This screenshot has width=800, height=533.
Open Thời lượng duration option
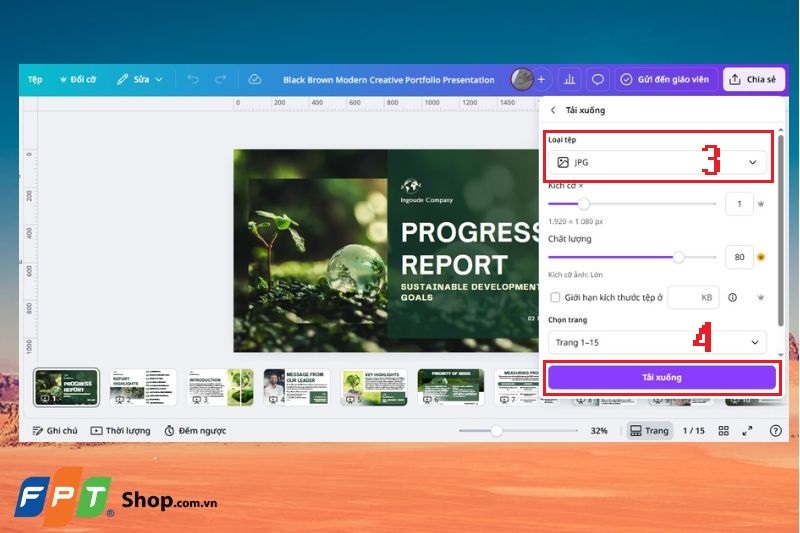(x=120, y=431)
